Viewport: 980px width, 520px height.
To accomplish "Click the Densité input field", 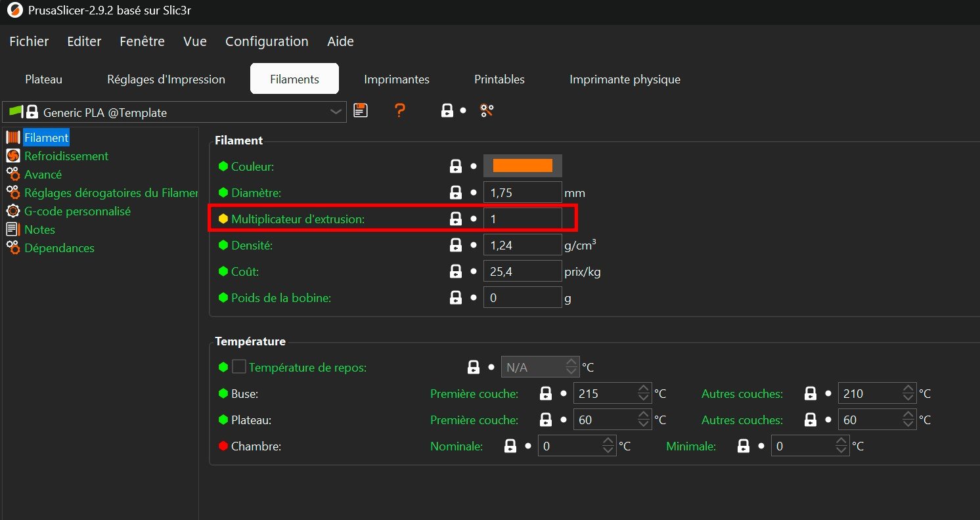I will pyautogui.click(x=523, y=245).
